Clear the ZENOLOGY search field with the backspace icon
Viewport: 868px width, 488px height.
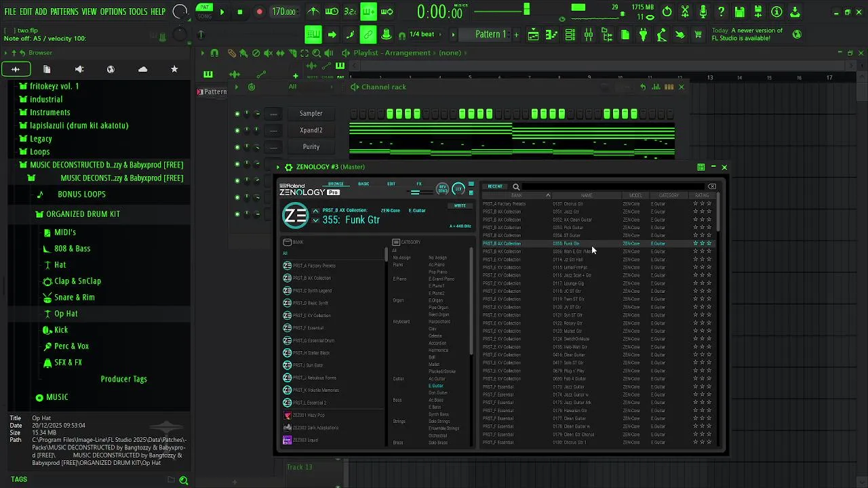pyautogui.click(x=712, y=186)
